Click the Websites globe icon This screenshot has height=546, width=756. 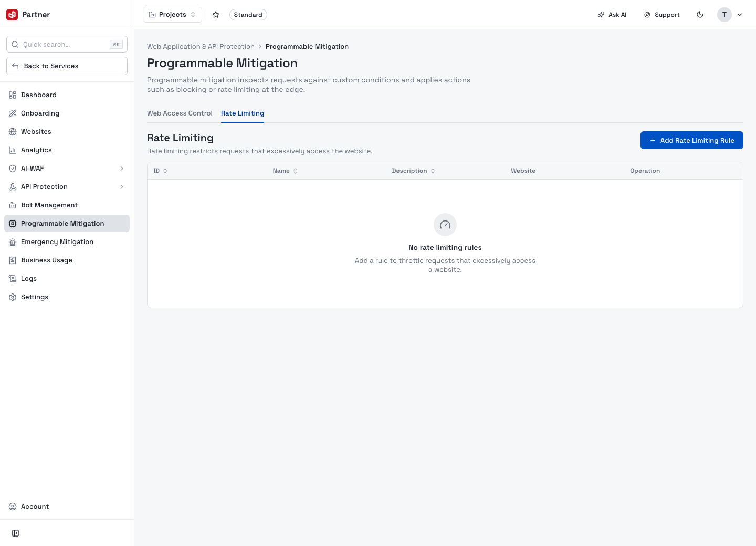13,132
